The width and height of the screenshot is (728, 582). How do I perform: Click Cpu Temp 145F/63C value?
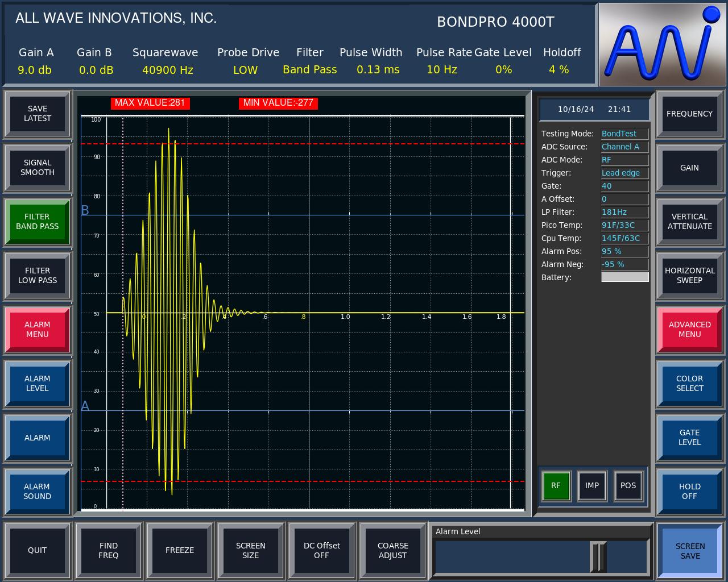point(624,239)
